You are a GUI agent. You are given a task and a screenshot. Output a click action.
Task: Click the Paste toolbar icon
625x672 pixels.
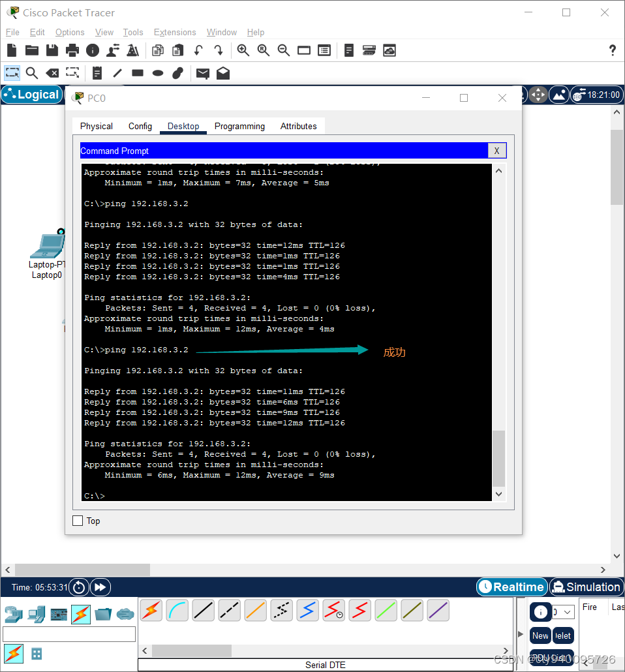(178, 51)
